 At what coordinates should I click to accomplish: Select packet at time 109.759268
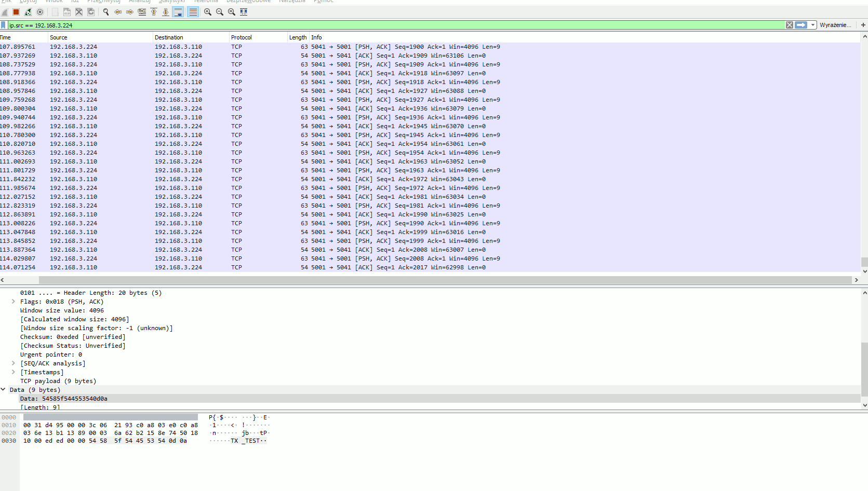click(x=430, y=100)
